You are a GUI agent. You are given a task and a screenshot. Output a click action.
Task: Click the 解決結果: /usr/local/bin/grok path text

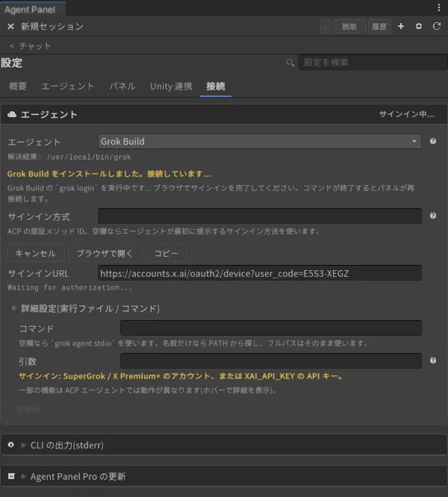(69, 157)
